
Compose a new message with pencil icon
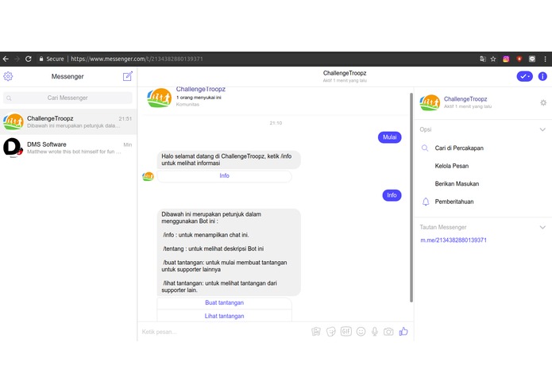pos(127,76)
